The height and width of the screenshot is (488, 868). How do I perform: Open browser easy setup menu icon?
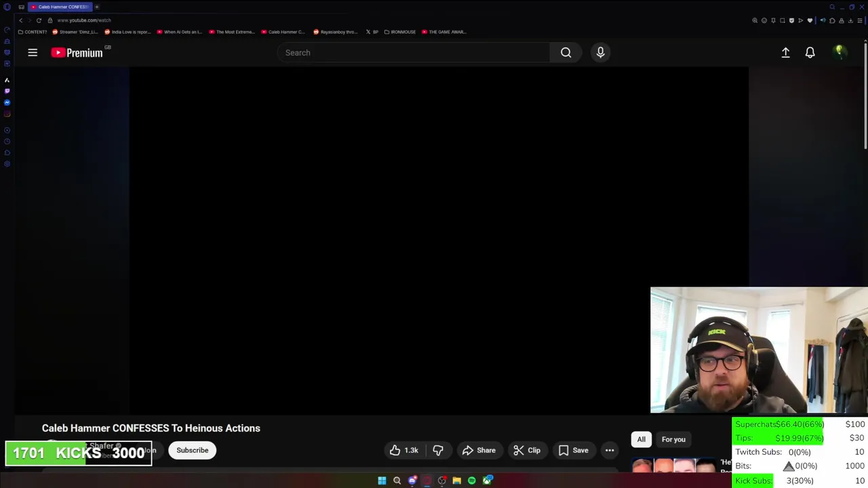point(860,20)
